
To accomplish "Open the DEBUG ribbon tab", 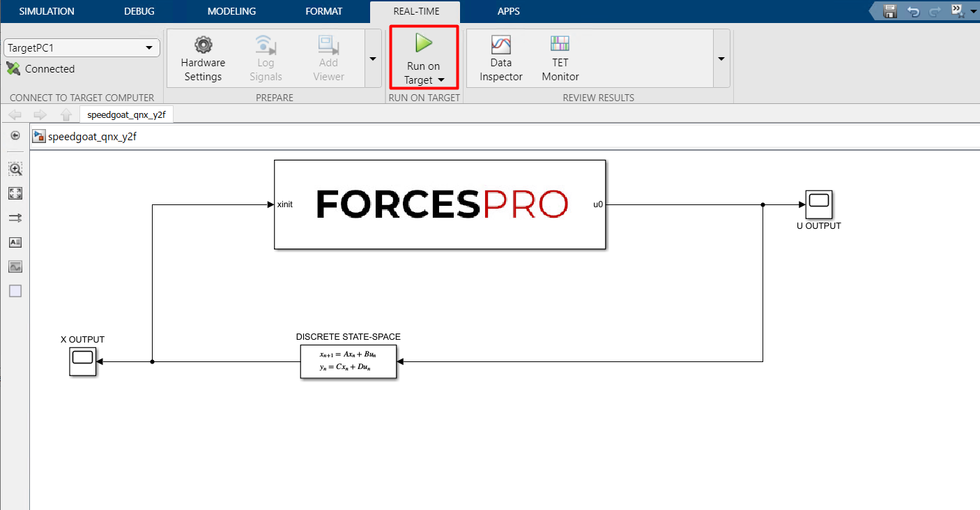I will (x=139, y=11).
